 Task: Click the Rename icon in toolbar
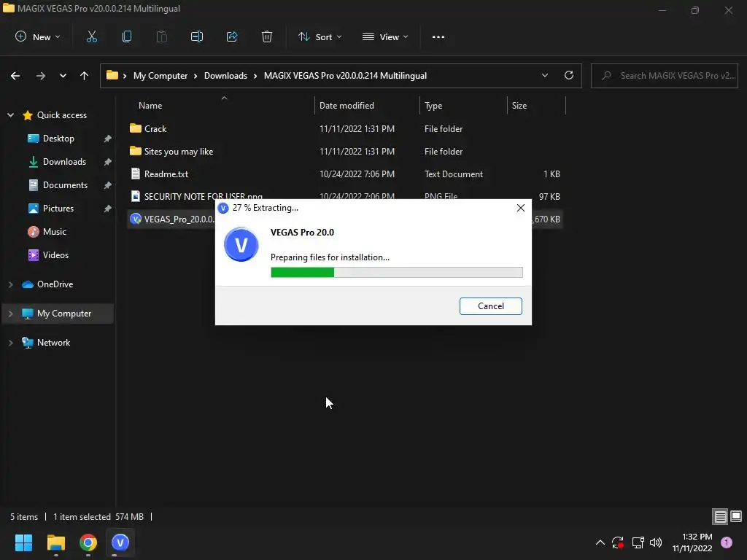197,36
